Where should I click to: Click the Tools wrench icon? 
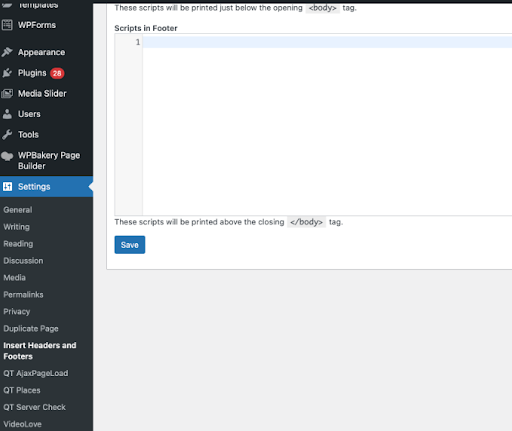click(7, 135)
